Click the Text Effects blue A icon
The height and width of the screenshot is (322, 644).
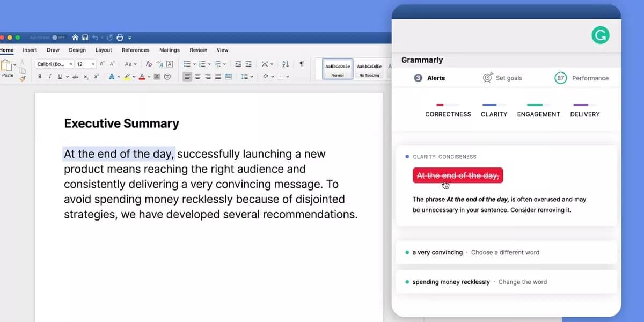[x=112, y=76]
